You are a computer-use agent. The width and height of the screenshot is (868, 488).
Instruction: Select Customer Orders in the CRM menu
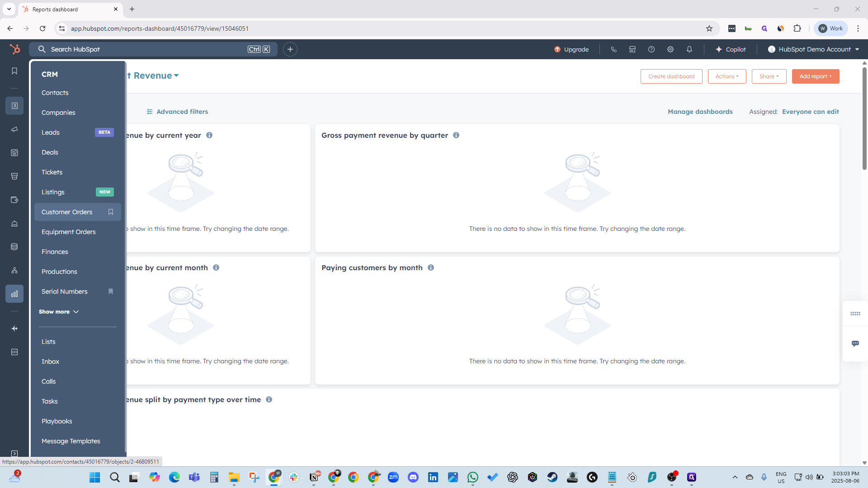coord(67,211)
